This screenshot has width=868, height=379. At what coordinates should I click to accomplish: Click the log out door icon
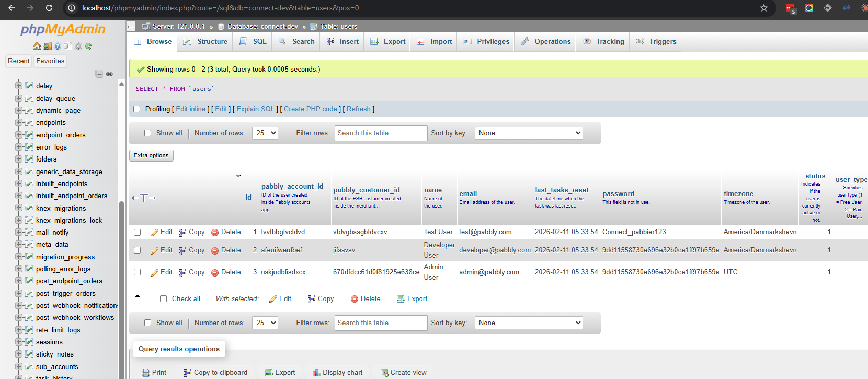pos(48,46)
